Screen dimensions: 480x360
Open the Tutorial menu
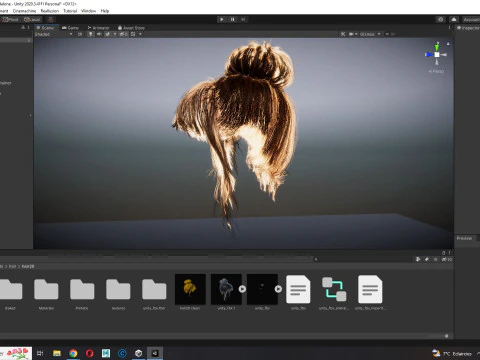70,11
